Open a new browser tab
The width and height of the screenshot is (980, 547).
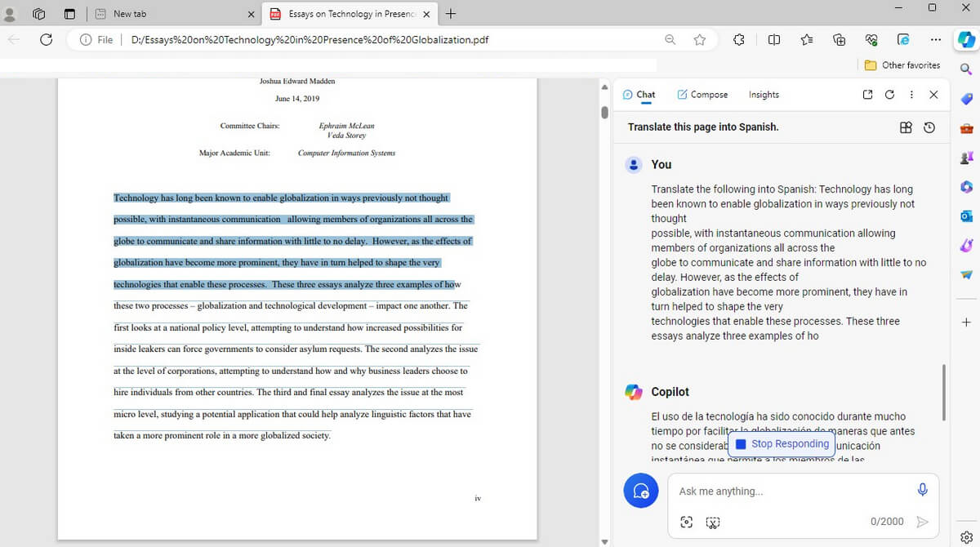point(451,14)
